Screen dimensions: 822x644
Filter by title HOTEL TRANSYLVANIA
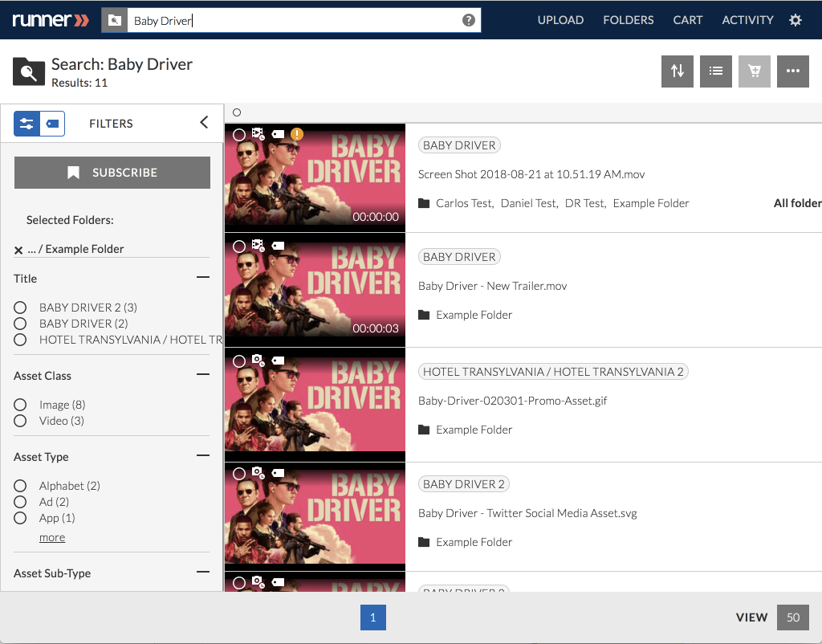click(x=20, y=340)
